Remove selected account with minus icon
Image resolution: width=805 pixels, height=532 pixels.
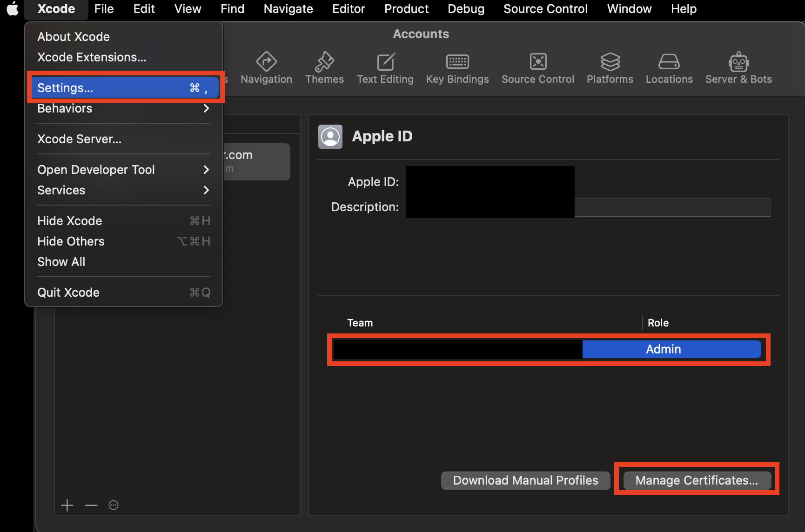coord(91,505)
